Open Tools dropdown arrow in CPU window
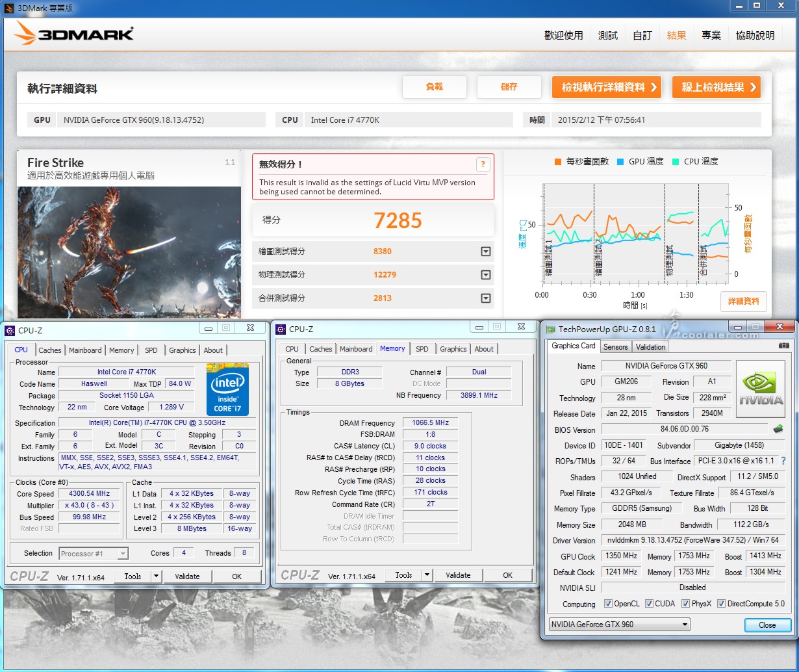This screenshot has width=799, height=672. (x=156, y=576)
